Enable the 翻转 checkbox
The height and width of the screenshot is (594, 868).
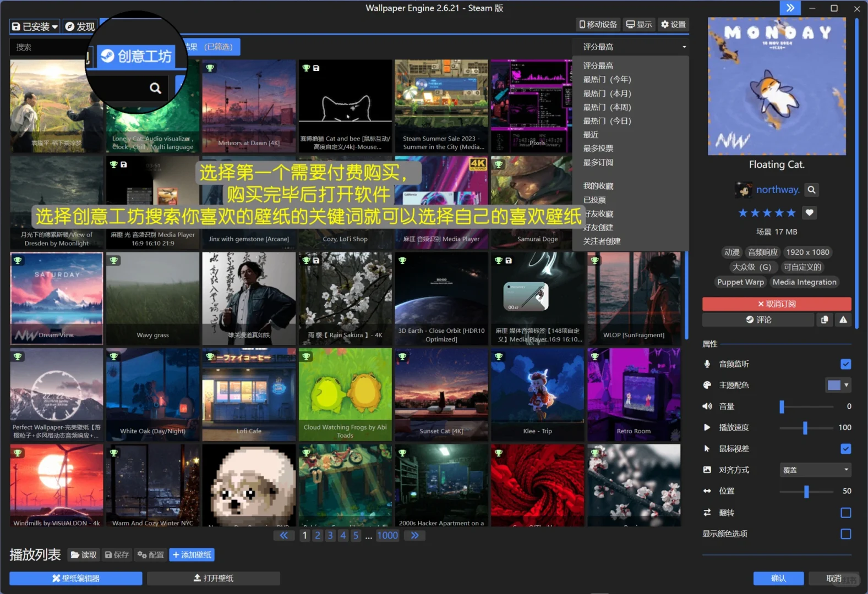[x=846, y=513]
